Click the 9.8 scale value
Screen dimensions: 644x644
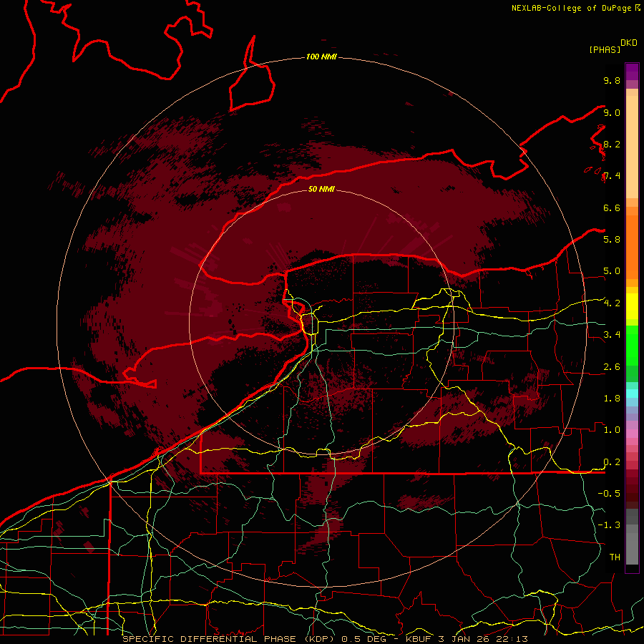point(612,80)
